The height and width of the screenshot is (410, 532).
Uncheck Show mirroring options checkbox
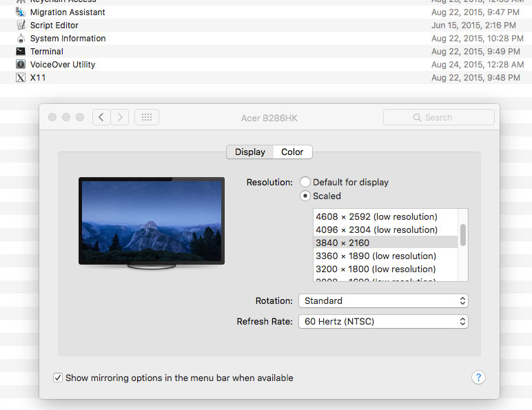click(58, 378)
